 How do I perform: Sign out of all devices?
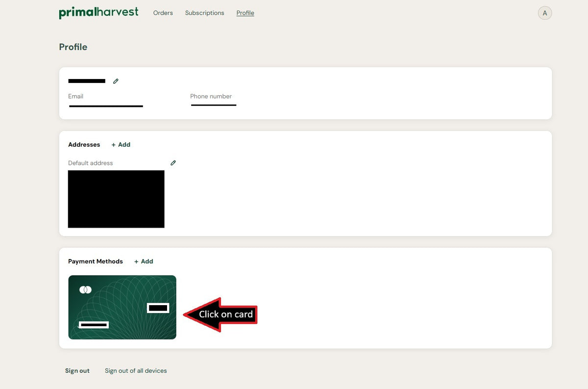tap(136, 371)
